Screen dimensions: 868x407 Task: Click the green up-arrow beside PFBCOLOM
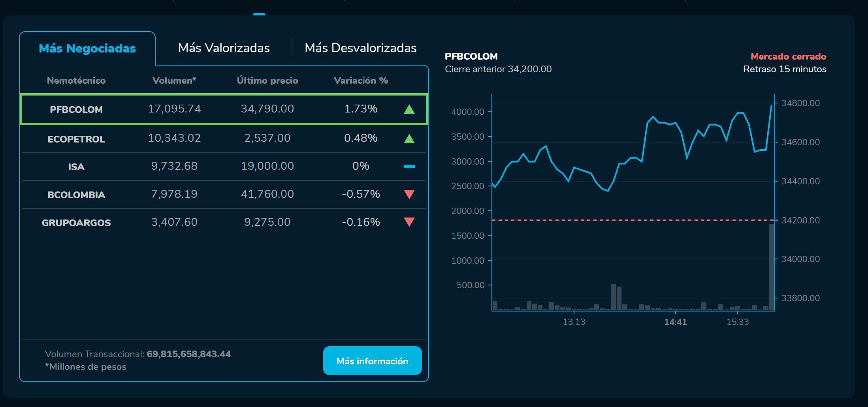tap(410, 109)
